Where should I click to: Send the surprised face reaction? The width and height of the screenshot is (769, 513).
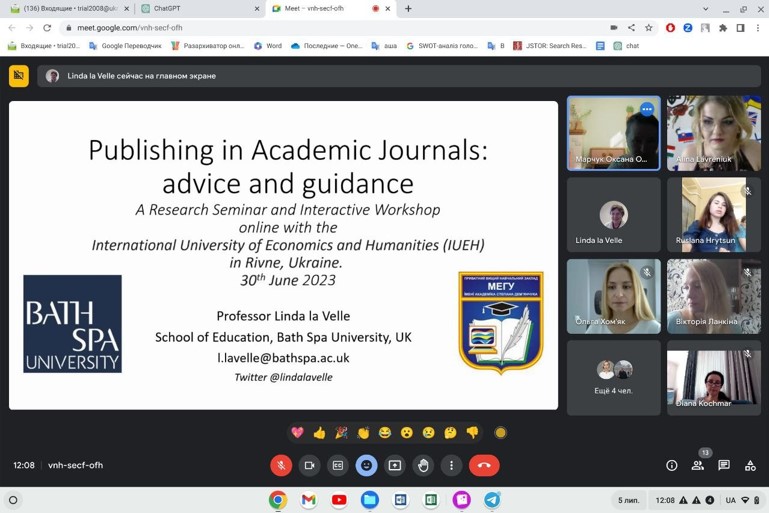pos(407,433)
